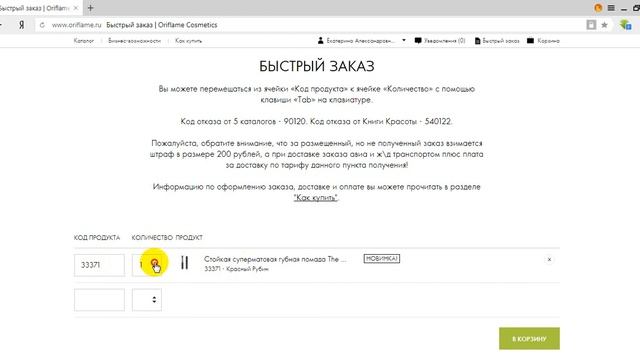This screenshot has height=360, width=640.
Task: Click product code field containing 33371
Action: [x=100, y=265]
